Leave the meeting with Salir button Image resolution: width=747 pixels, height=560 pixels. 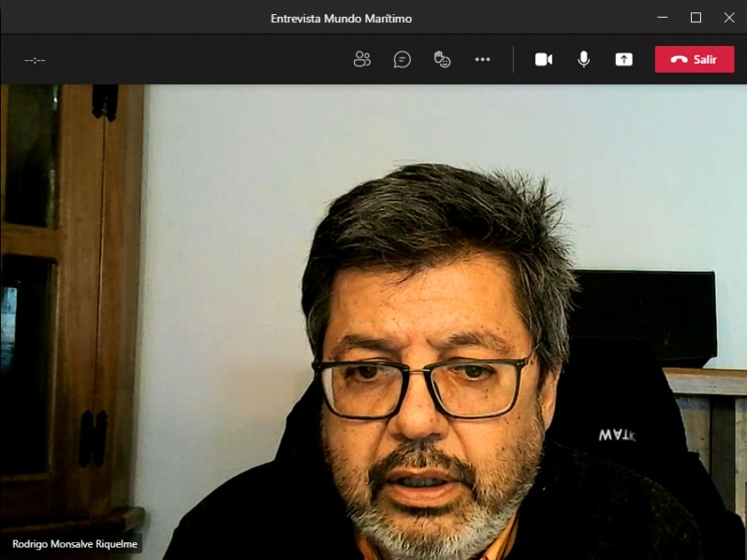[694, 59]
